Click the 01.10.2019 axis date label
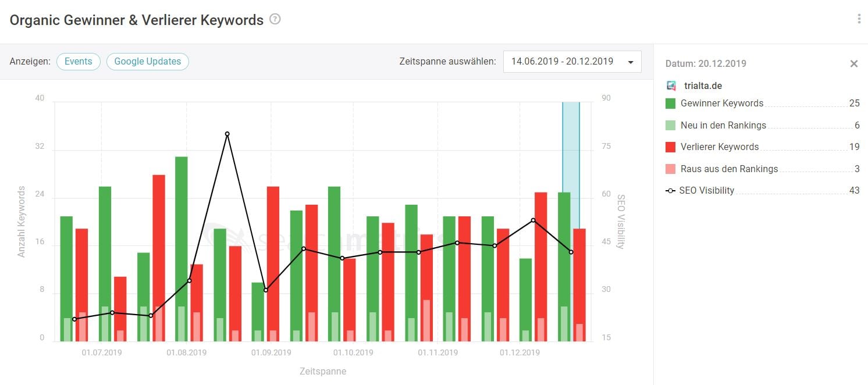Screen dimensions: 868x385 coord(353,352)
